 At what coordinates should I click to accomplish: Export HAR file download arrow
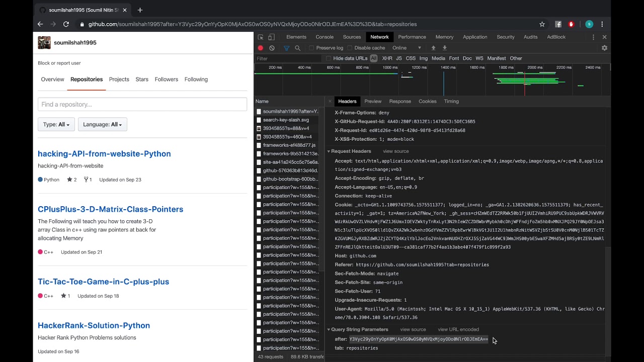click(445, 48)
